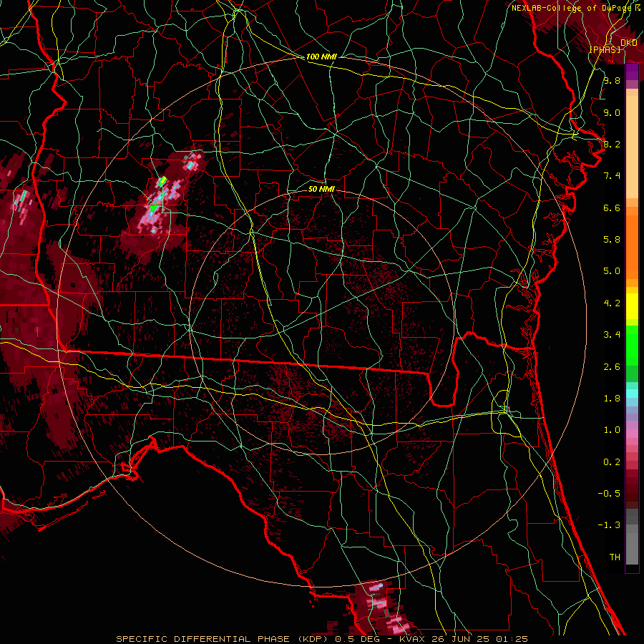This screenshot has width=644, height=644.
Task: Click the 7.4 legend value
Action: (x=612, y=176)
